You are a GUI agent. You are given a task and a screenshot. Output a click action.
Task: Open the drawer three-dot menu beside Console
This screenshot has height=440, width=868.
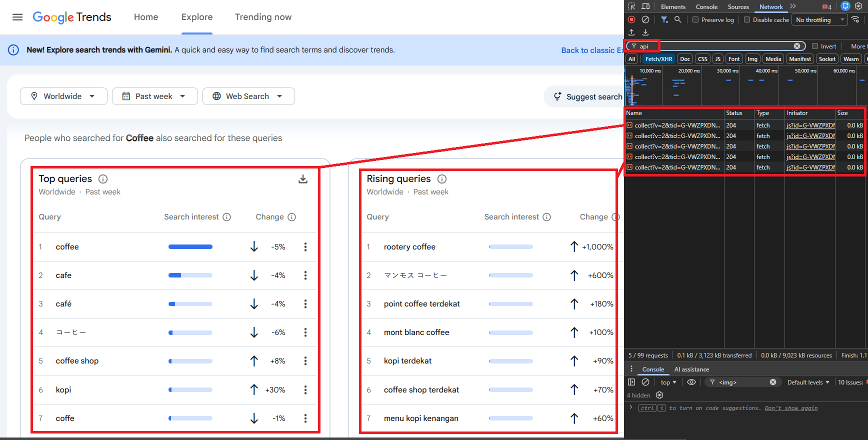[631, 369]
